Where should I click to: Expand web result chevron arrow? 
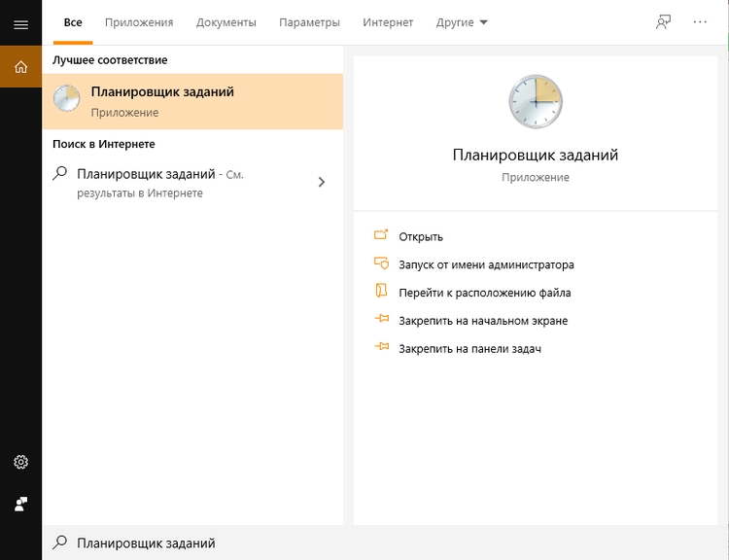322,182
